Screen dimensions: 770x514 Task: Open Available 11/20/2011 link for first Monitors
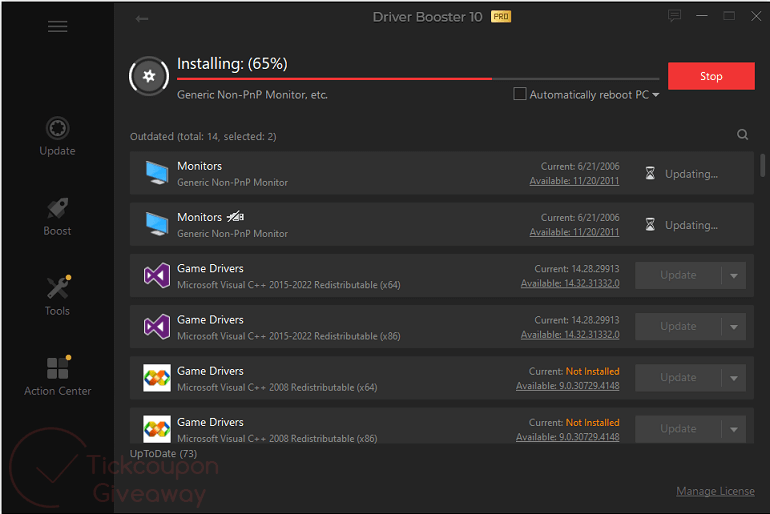point(574,181)
